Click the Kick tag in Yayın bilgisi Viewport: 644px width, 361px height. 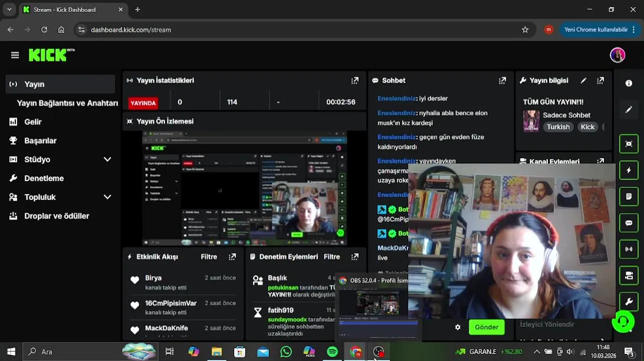click(587, 127)
